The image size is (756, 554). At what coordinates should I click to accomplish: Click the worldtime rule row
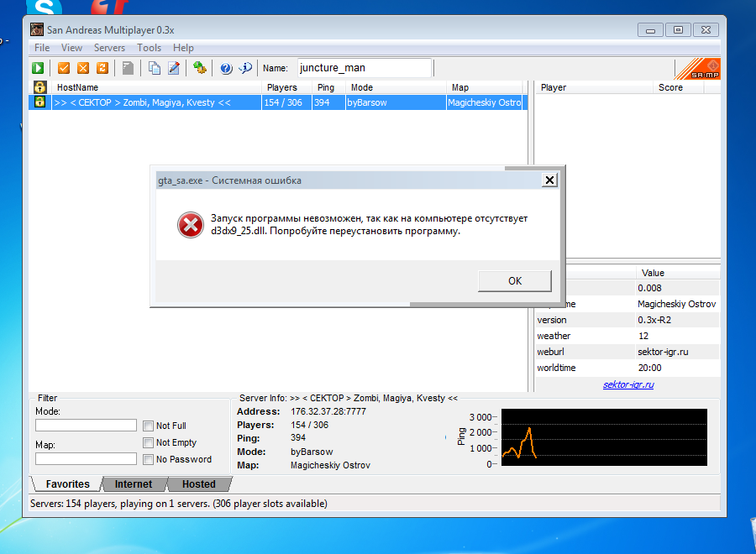coord(627,368)
